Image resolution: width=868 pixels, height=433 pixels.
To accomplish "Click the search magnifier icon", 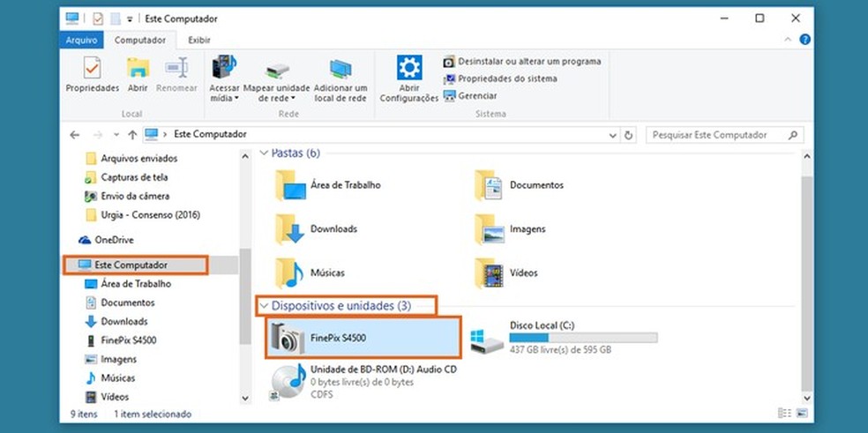I will pos(793,135).
